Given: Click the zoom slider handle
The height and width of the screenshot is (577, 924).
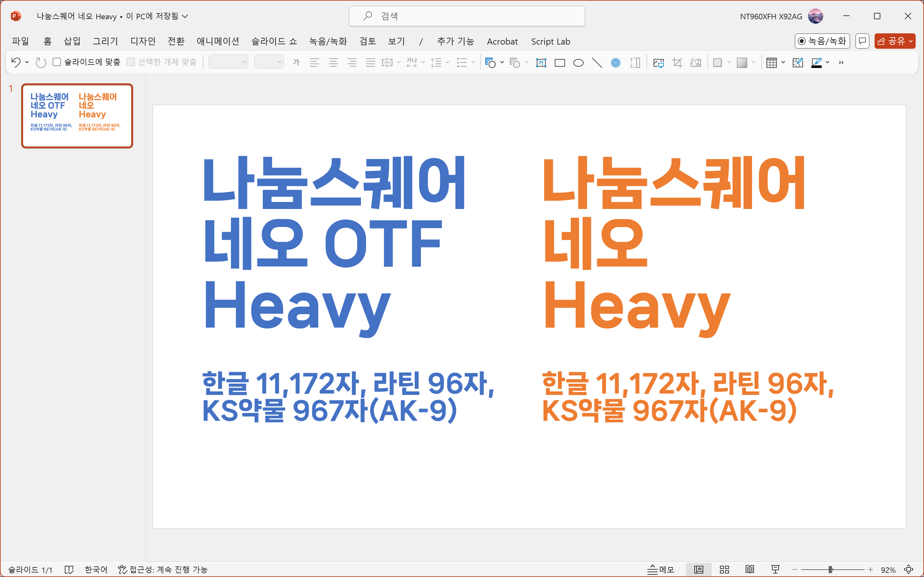Looking at the screenshot, I should [x=830, y=569].
